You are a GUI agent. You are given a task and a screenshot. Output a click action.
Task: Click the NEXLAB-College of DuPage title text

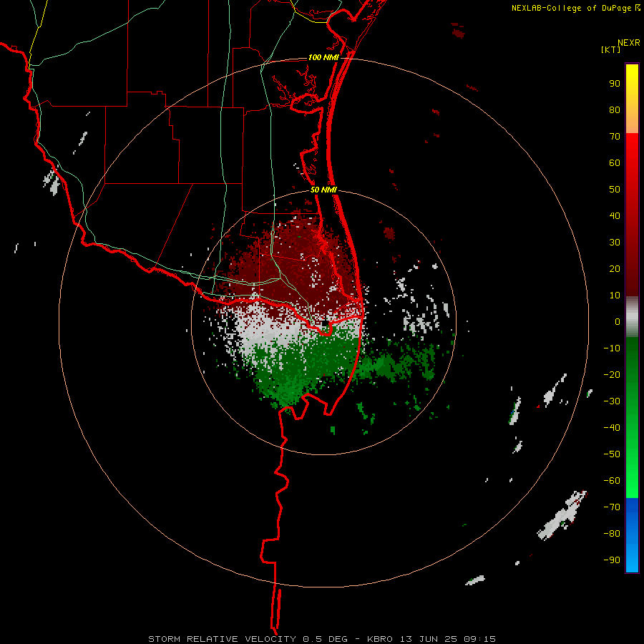tap(571, 8)
